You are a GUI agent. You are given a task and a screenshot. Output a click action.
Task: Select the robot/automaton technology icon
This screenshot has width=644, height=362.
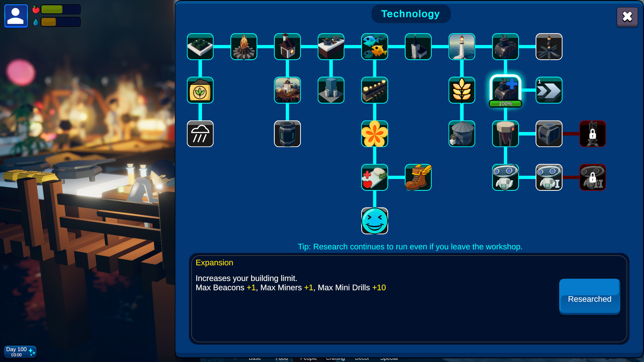[x=505, y=177]
